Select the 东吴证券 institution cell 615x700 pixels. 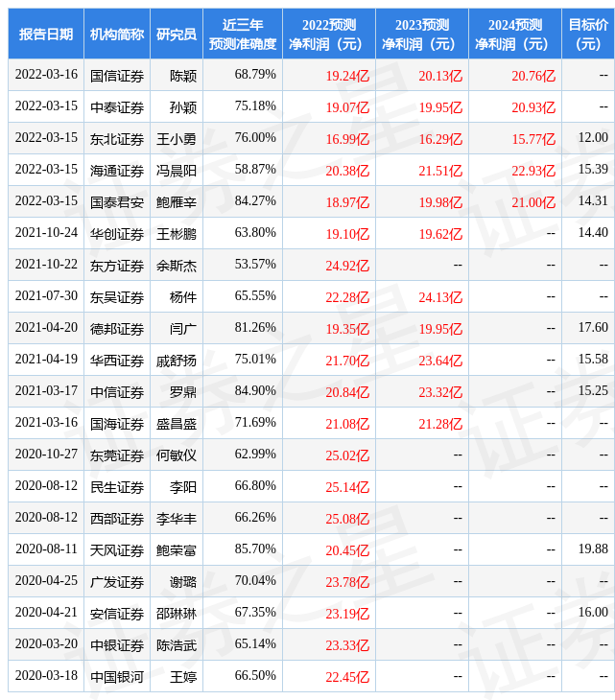click(x=117, y=297)
